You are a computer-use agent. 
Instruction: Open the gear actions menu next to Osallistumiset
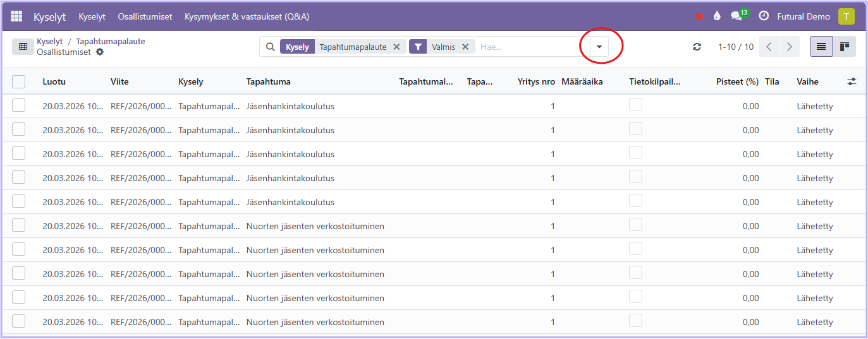(x=100, y=52)
